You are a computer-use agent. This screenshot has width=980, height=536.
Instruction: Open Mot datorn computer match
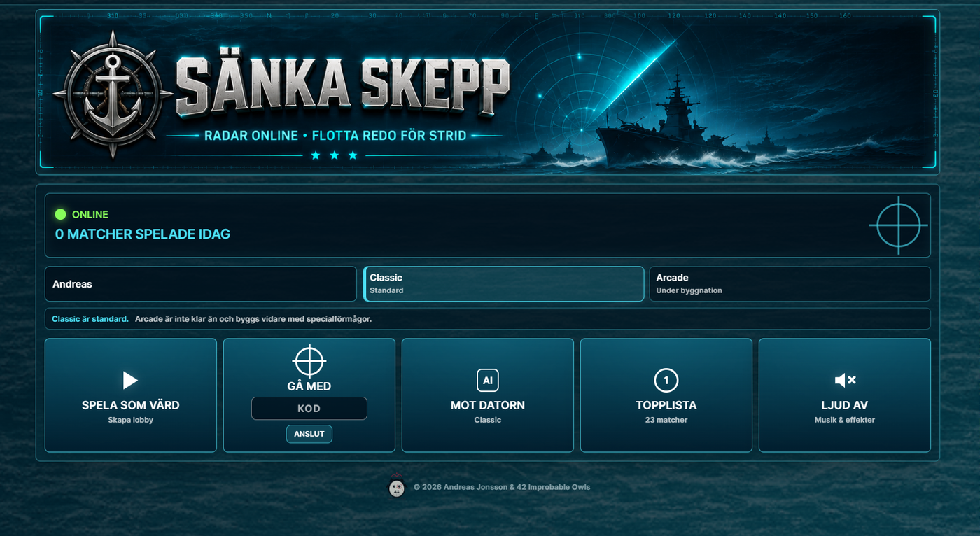tap(488, 395)
